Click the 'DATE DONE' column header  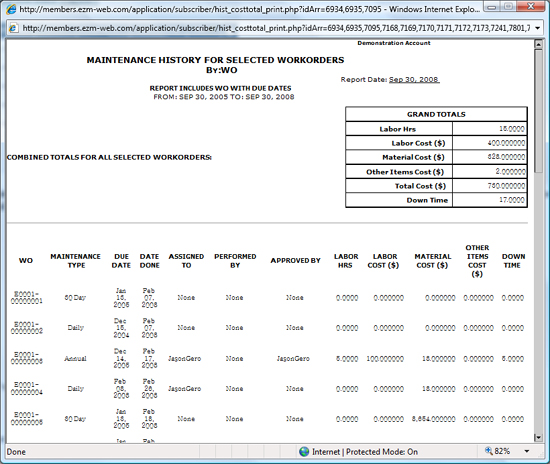click(149, 261)
